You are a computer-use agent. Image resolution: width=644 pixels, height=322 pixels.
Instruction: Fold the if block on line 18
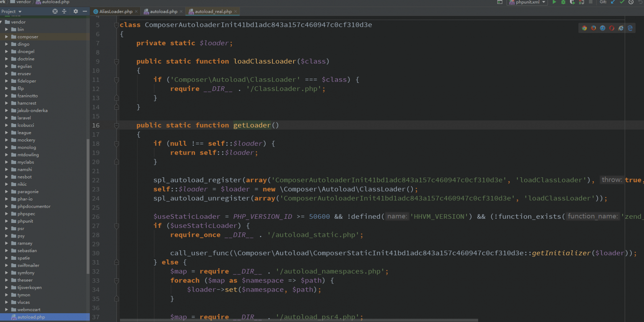pos(117,144)
